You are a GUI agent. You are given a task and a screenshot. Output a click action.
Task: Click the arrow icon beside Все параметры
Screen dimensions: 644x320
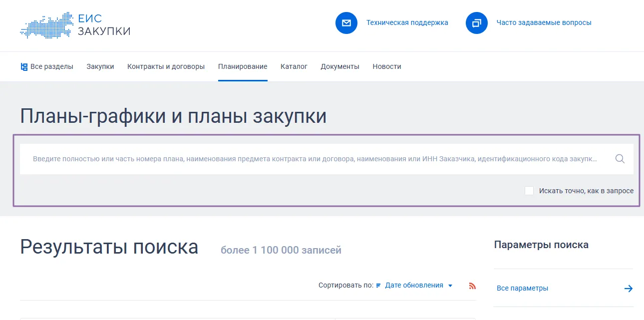[628, 289]
